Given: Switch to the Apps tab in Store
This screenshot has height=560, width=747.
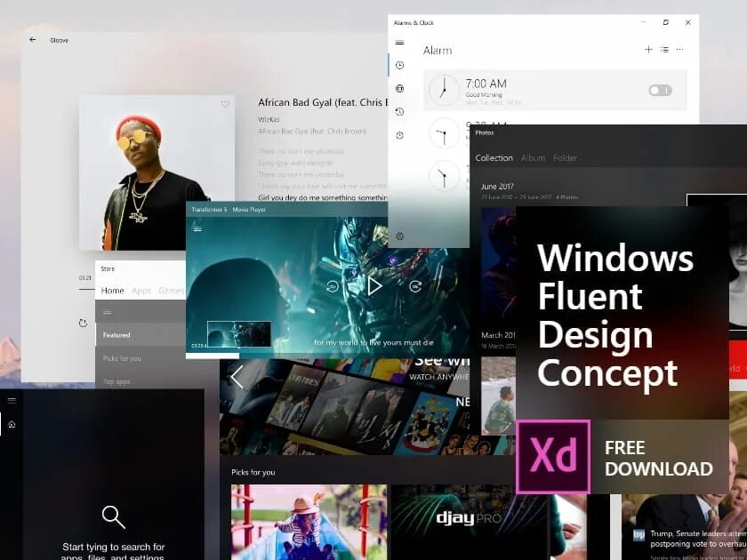Looking at the screenshot, I should click(x=141, y=291).
